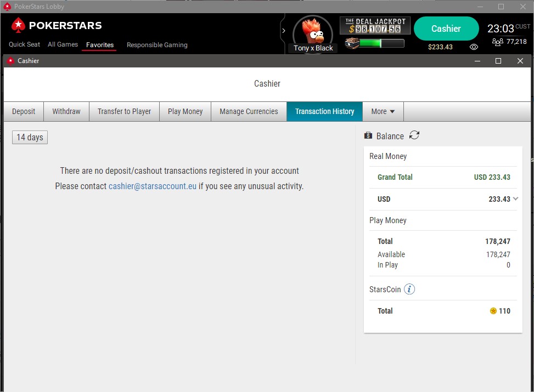The image size is (534, 392).
Task: Click the PokerStars Lobby title bar icon
Action: pos(7,7)
